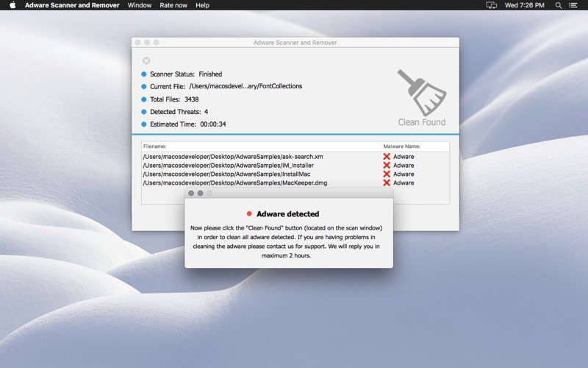The width and height of the screenshot is (588, 368).
Task: Click the Wed 7:26 PM clock
Action: [x=524, y=5]
